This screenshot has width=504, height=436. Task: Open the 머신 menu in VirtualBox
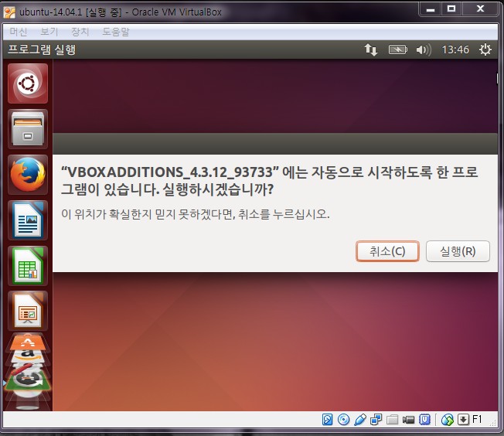coord(18,32)
